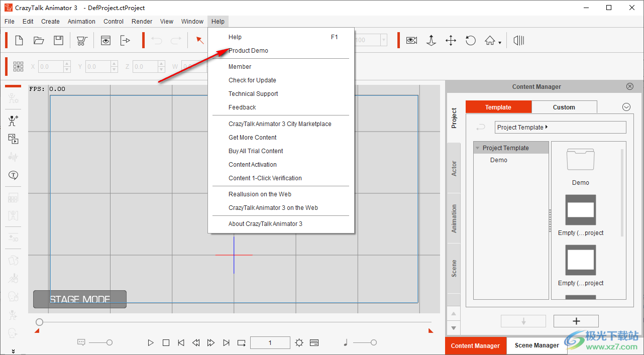Click the Save project floppy icon
Screen dimensions: 644x355
(59, 41)
